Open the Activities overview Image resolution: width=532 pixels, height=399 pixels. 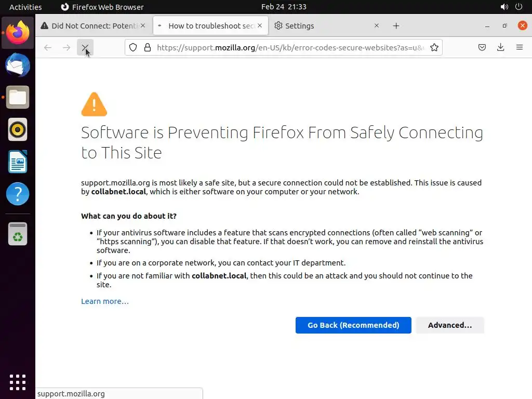pos(25,7)
